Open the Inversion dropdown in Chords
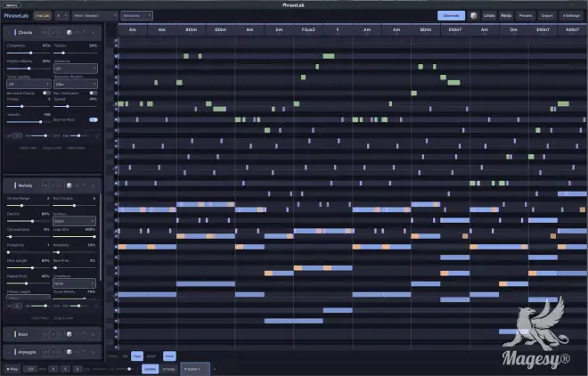 coord(76,69)
